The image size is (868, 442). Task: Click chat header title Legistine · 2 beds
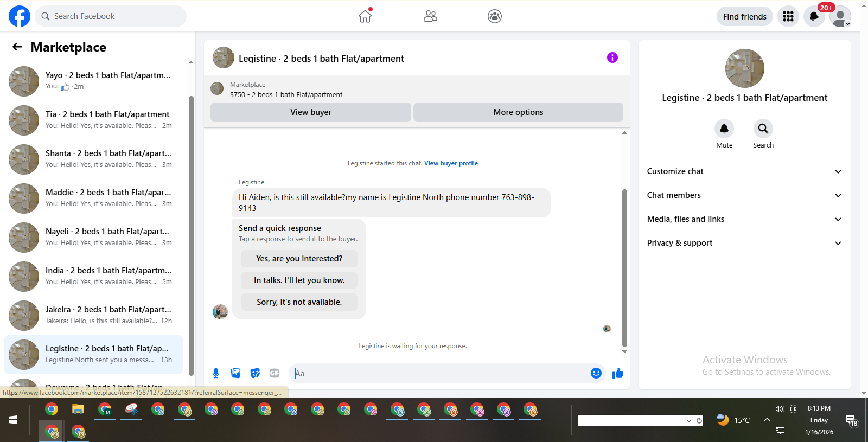[321, 59]
